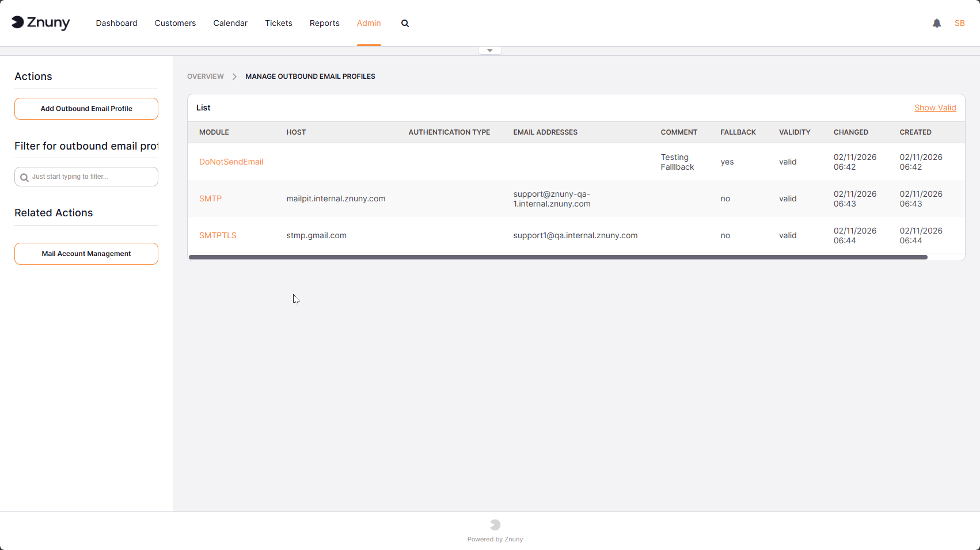Screen dimensions: 980x550
Task: Open notifications bell icon
Action: [x=936, y=24]
